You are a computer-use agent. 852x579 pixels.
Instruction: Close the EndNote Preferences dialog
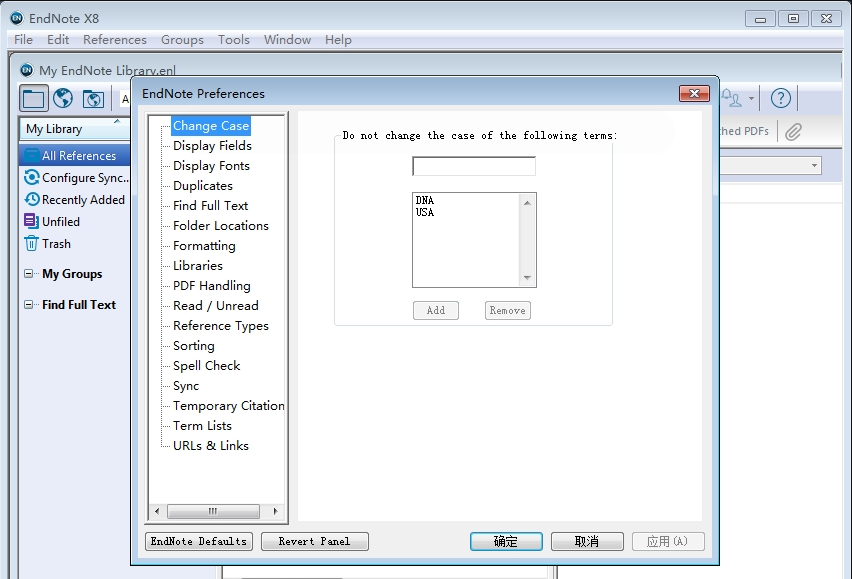(694, 93)
